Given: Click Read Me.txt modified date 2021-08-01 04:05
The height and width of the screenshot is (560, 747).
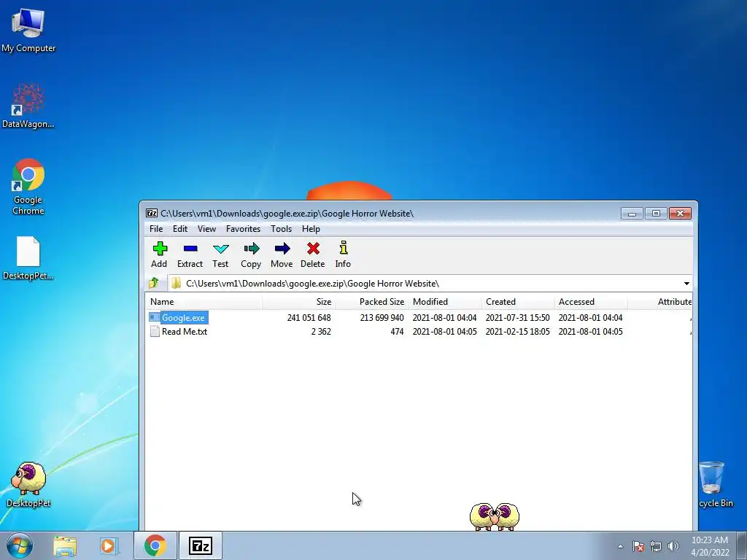Looking at the screenshot, I should pos(444,332).
